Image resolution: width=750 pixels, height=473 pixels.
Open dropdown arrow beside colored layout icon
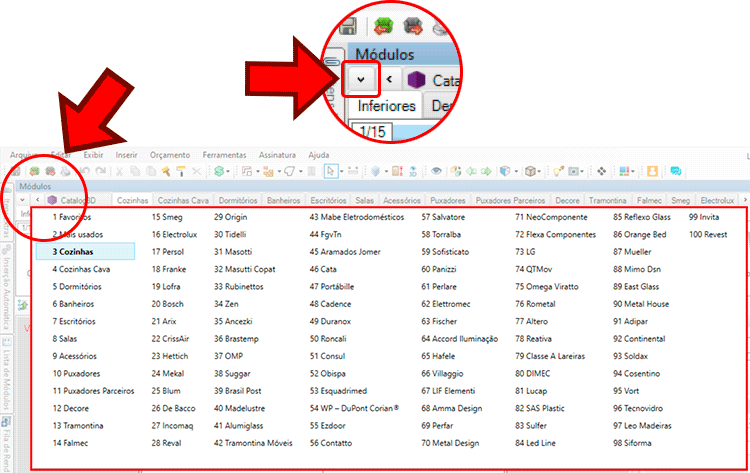click(633, 172)
